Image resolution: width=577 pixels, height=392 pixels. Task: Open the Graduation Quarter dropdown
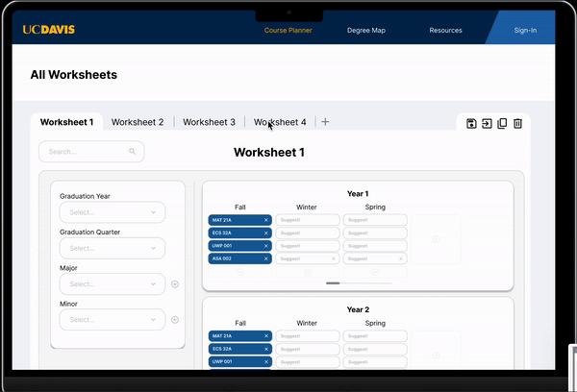(113, 248)
